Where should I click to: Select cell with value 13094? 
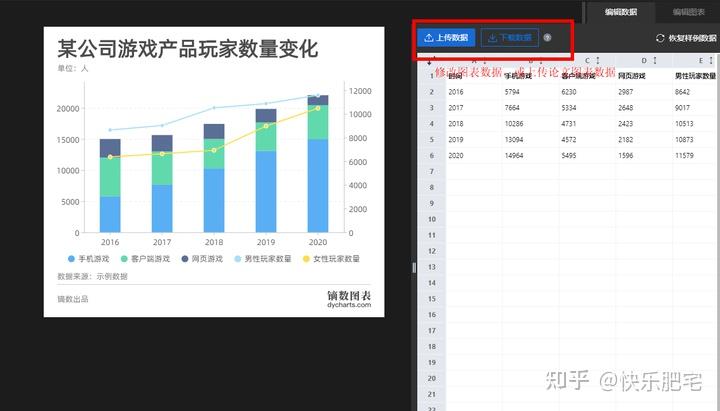point(530,140)
